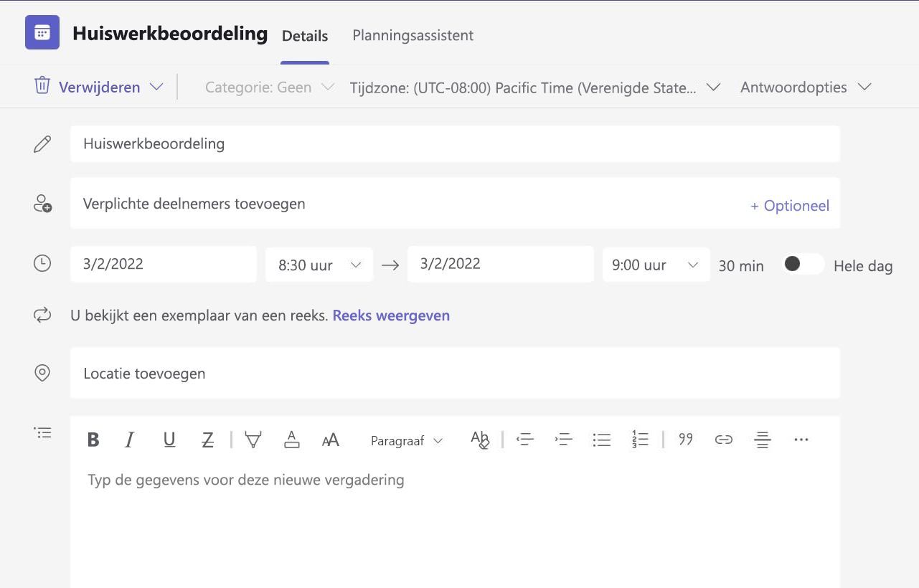Click the clock time icon
This screenshot has height=588, width=919.
pos(42,263)
